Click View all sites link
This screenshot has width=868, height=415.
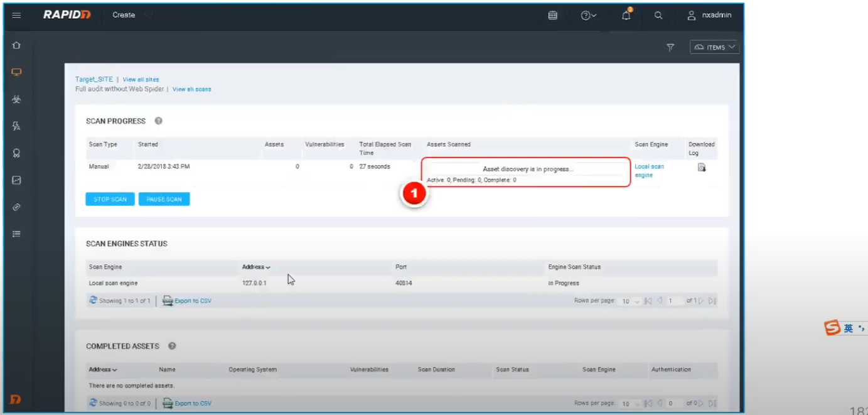pos(141,80)
